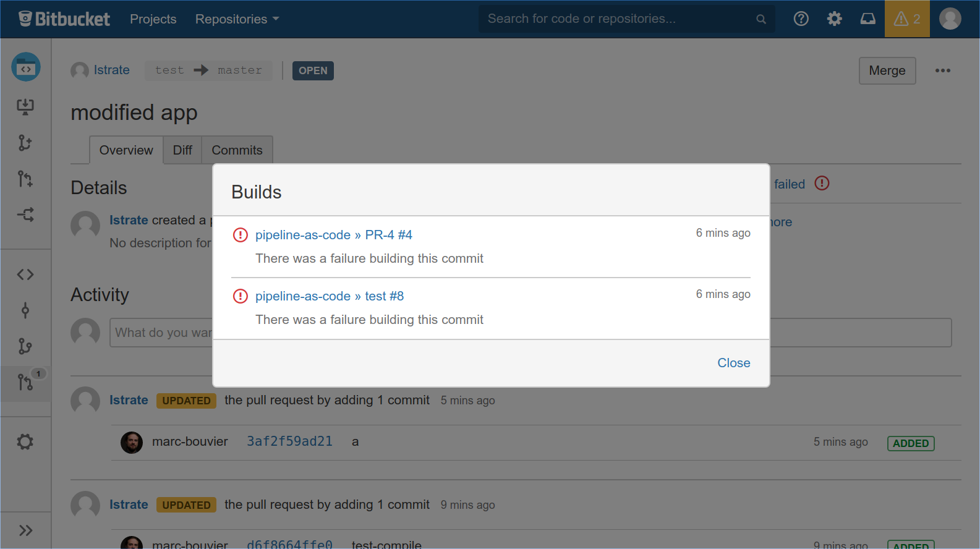
Task: Click the failed build status icon
Action: click(822, 184)
